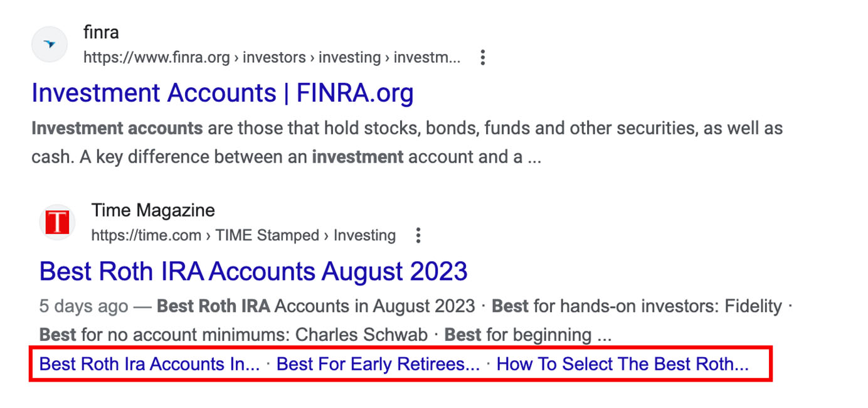Click "TIME Stamped" in the time.com breadcrumb
This screenshot has width=868, height=408.
tap(266, 235)
